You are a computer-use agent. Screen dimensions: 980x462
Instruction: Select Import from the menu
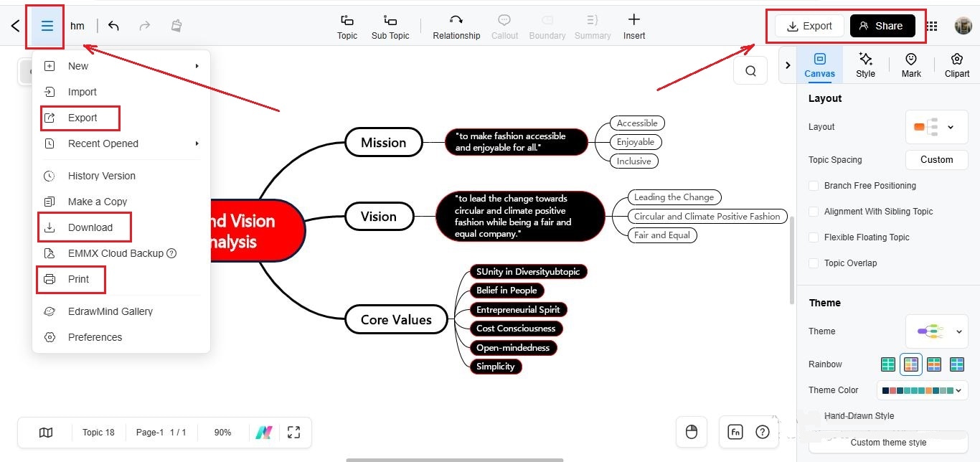(x=121, y=92)
